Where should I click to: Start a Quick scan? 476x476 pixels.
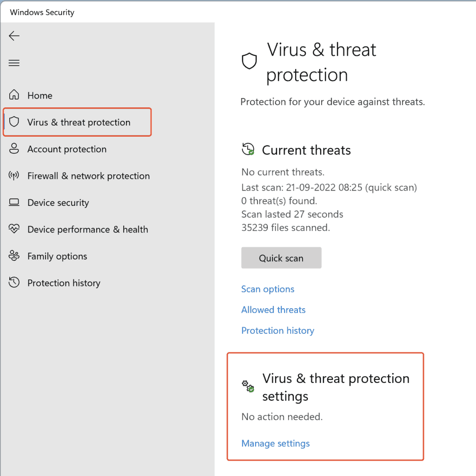tap(281, 258)
